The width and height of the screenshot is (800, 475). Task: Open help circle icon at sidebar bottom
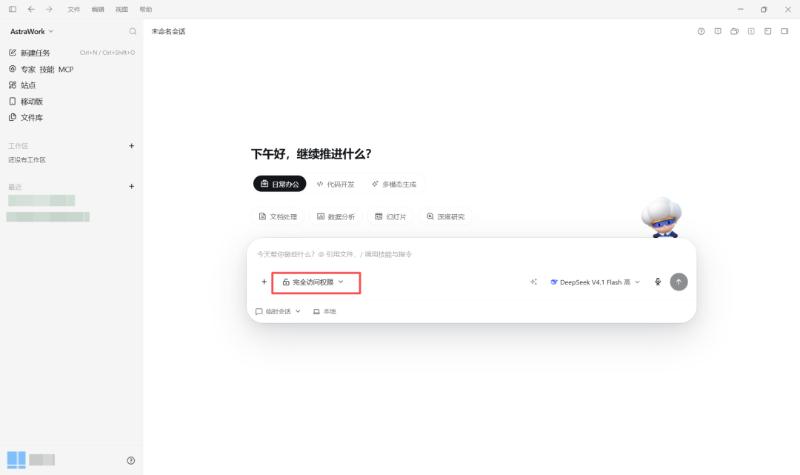131,461
